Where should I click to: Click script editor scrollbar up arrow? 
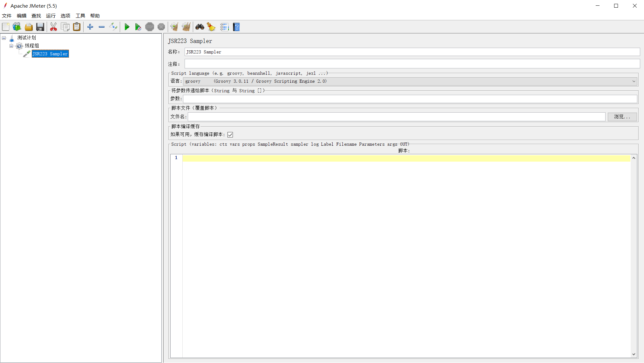coord(634,158)
